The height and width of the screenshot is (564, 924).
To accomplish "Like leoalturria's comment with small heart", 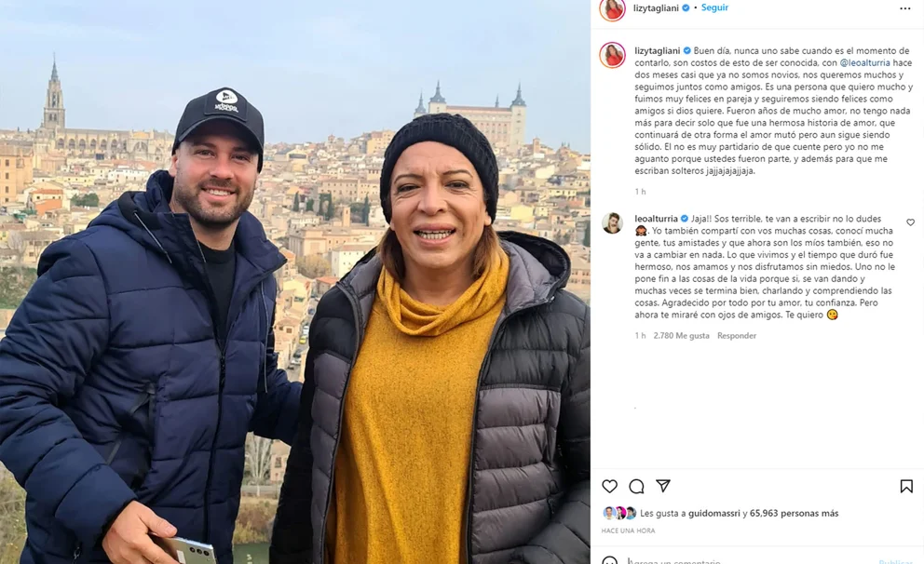I will click(910, 222).
